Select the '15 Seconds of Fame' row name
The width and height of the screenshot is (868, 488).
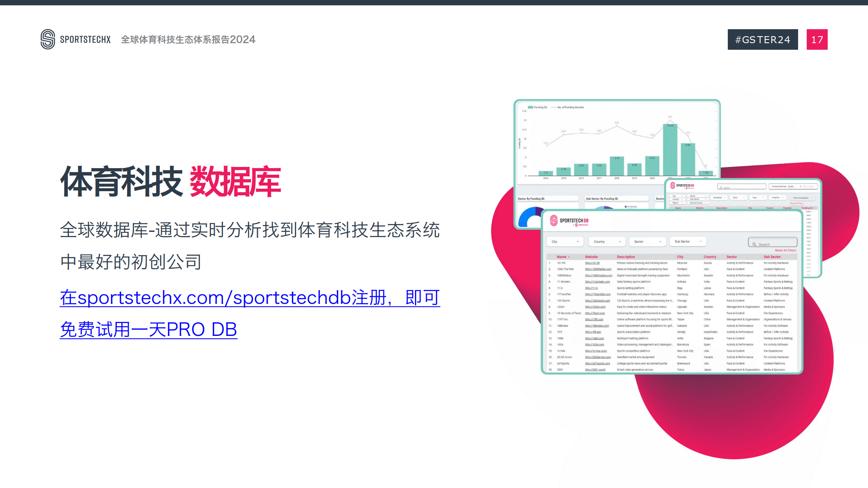[569, 313]
